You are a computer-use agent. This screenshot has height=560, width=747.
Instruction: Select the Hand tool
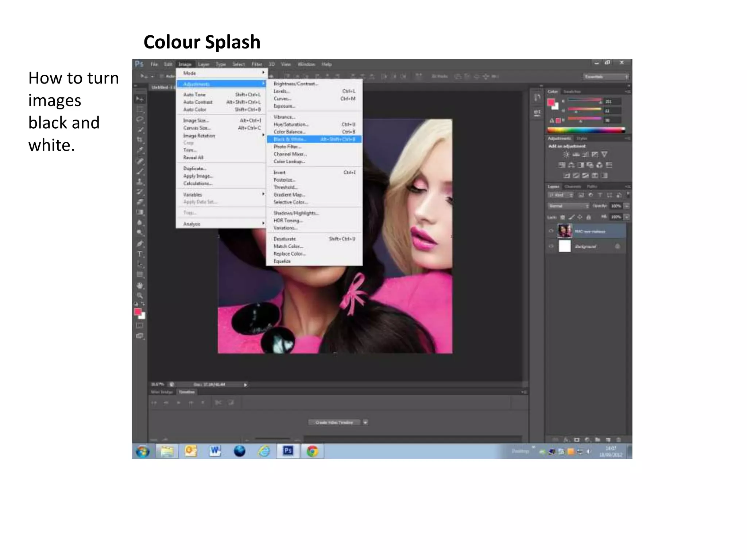point(140,285)
